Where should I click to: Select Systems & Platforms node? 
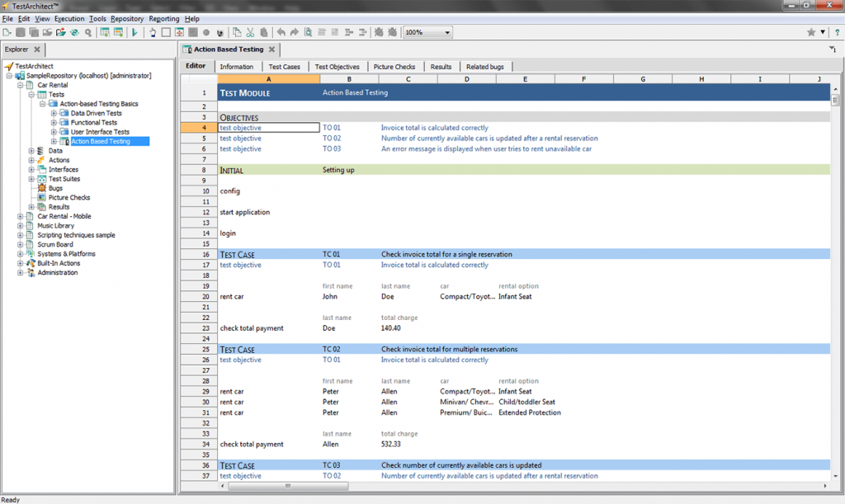coord(66,254)
